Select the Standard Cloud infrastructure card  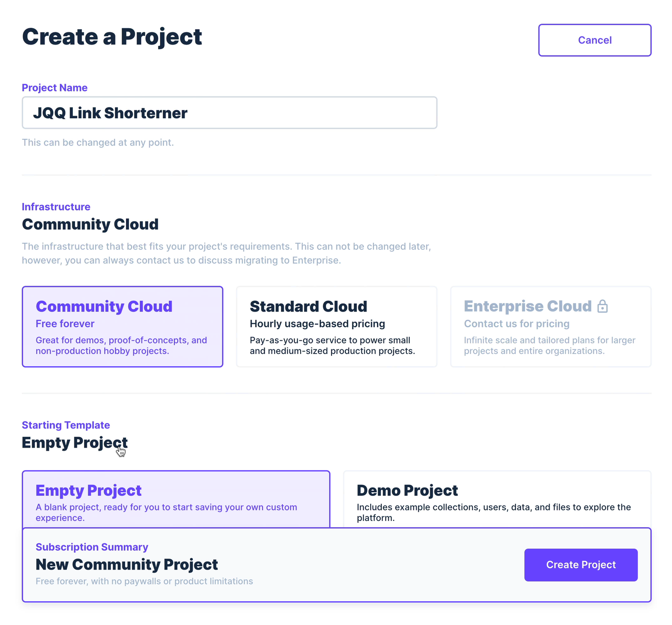[x=336, y=327]
